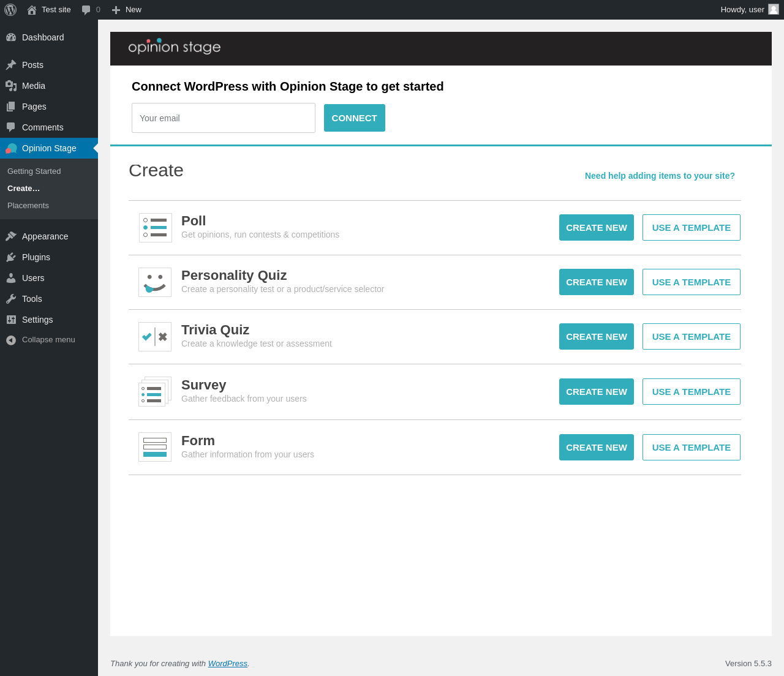Image resolution: width=784 pixels, height=676 pixels.
Task: Click the Pages icon in sidebar
Action: click(x=11, y=107)
